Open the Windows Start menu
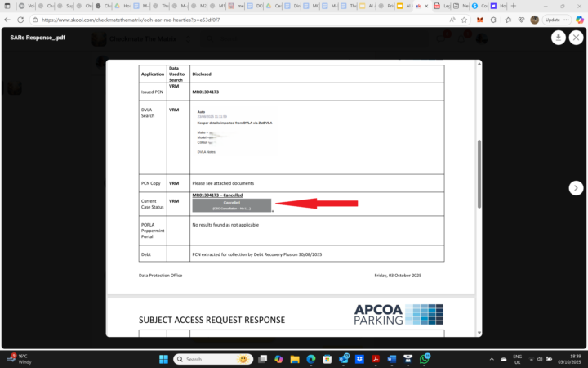The height and width of the screenshot is (368, 588). click(x=163, y=359)
